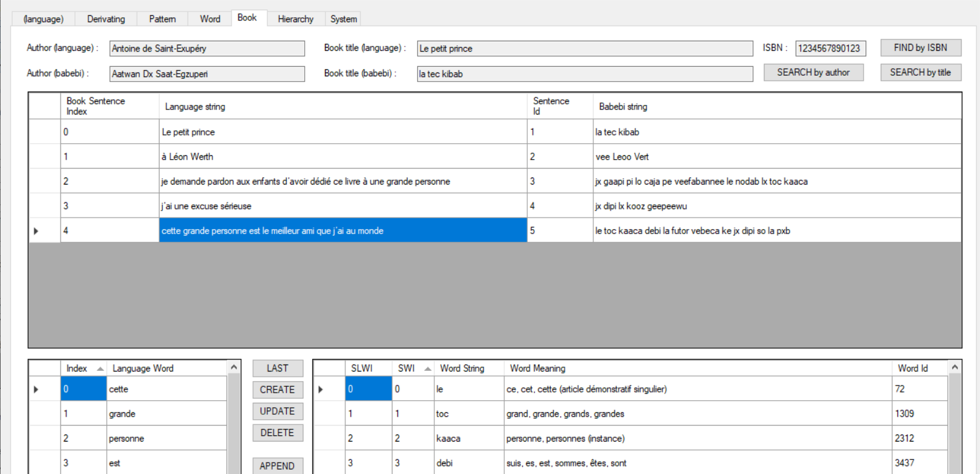Image resolution: width=980 pixels, height=474 pixels.
Task: Toggle sorting on the Index column header
Action: tap(76, 368)
